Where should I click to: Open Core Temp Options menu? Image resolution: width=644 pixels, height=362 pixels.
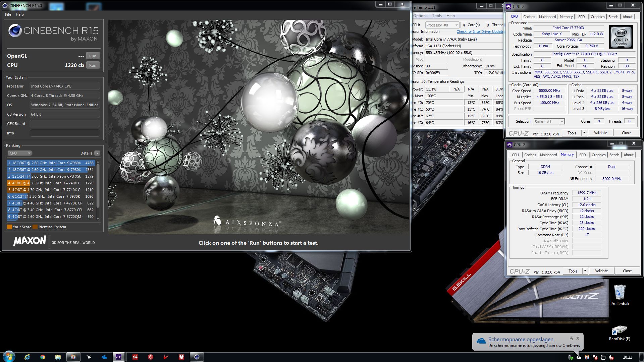point(420,16)
